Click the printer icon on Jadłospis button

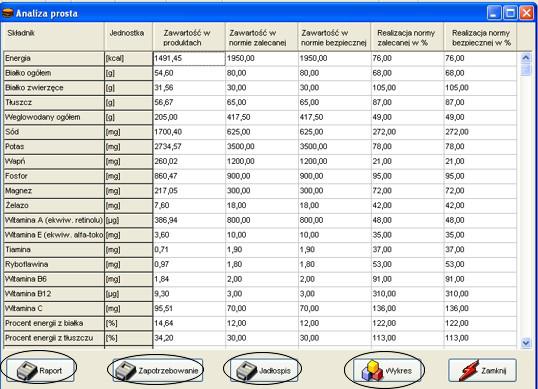tap(247, 371)
